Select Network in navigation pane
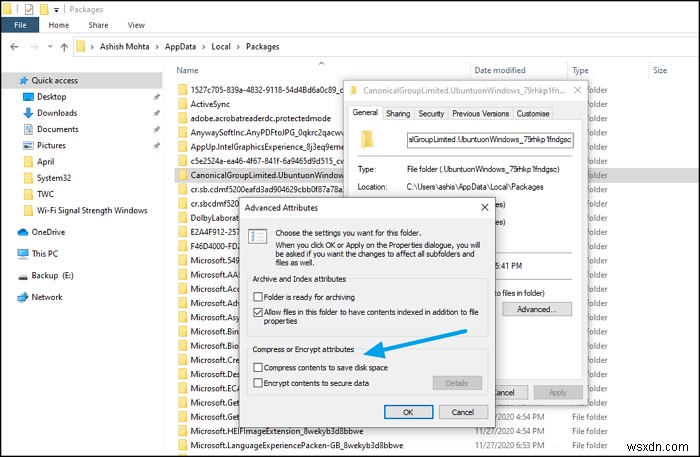This screenshot has width=700, height=457. (46, 297)
